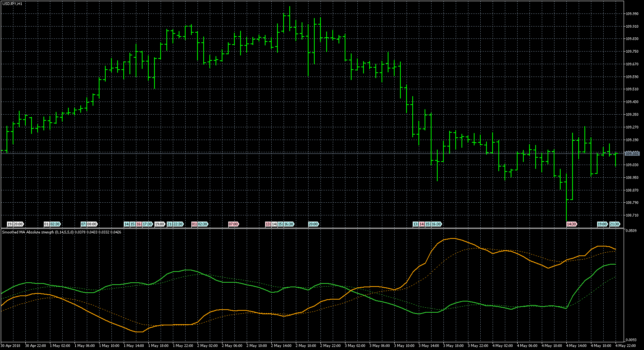
Task: Click the 30 Apr 2018 date label
Action: click(11, 346)
